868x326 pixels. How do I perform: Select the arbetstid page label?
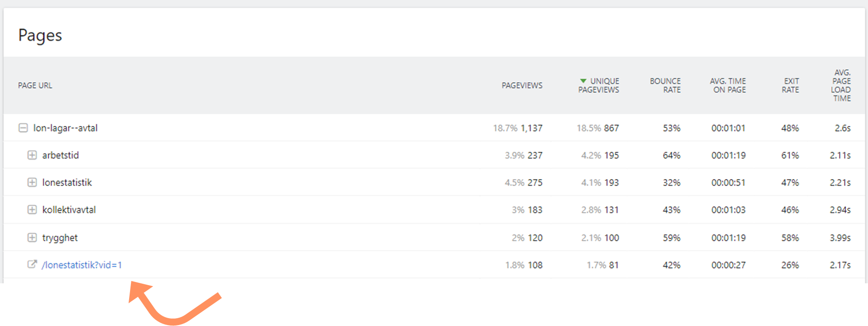(x=61, y=155)
